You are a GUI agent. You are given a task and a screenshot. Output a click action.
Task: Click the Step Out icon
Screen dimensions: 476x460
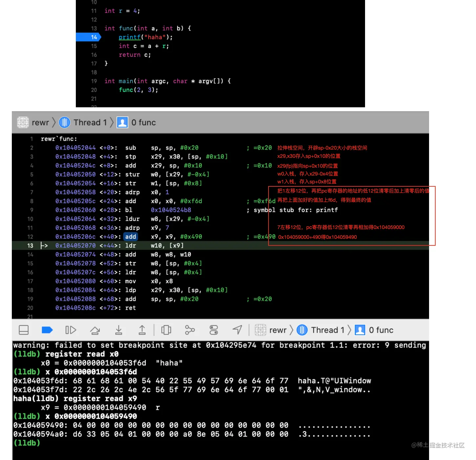tap(142, 330)
